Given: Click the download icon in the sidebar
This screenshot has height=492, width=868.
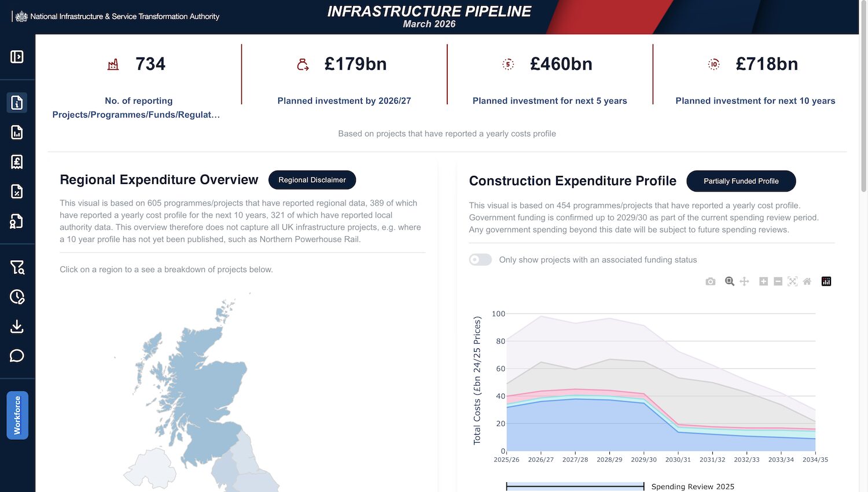Looking at the screenshot, I should pos(17,326).
